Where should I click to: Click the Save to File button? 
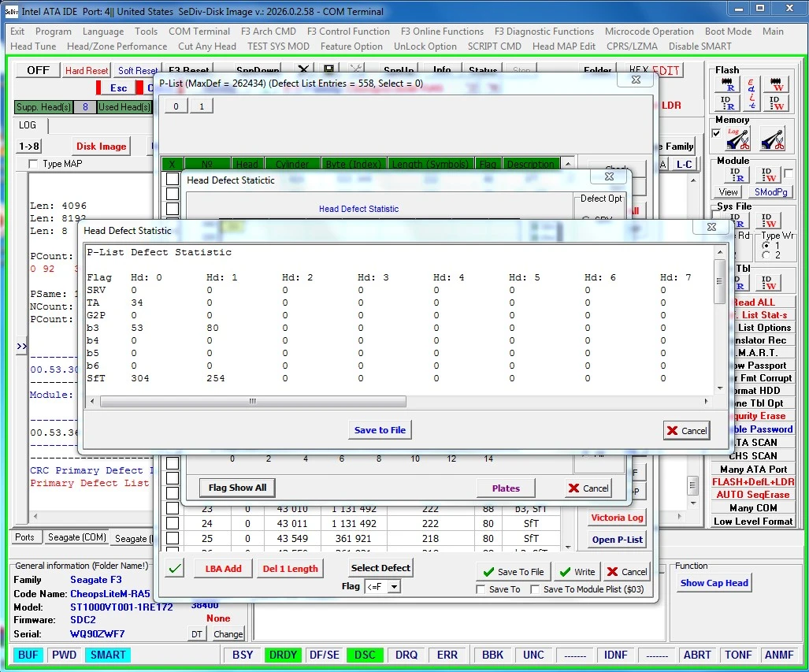click(x=380, y=430)
